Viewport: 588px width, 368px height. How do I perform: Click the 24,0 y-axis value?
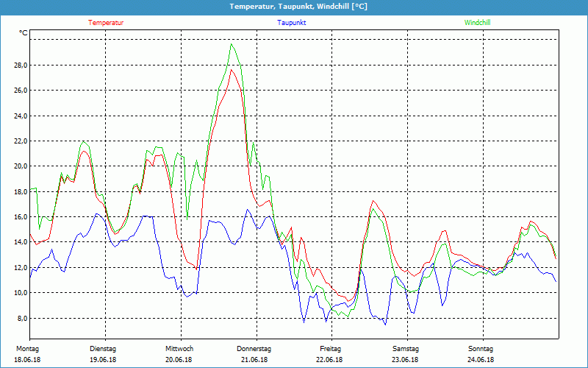pyautogui.click(x=21, y=116)
